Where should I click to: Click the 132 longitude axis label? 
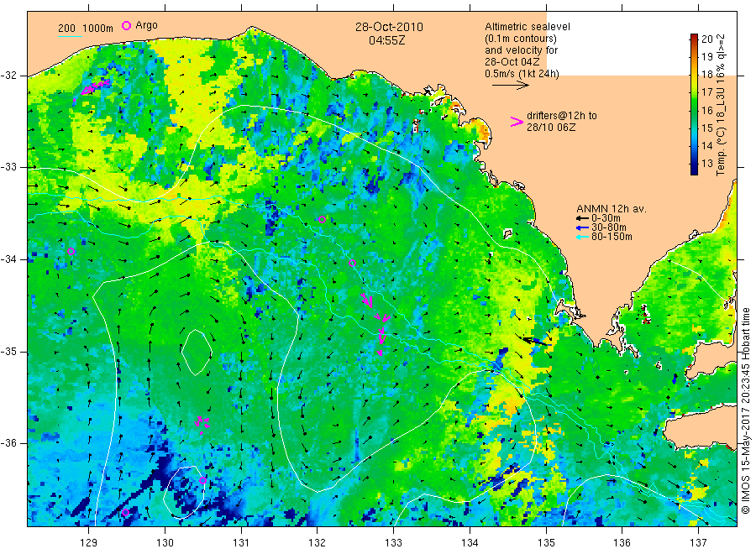318,543
